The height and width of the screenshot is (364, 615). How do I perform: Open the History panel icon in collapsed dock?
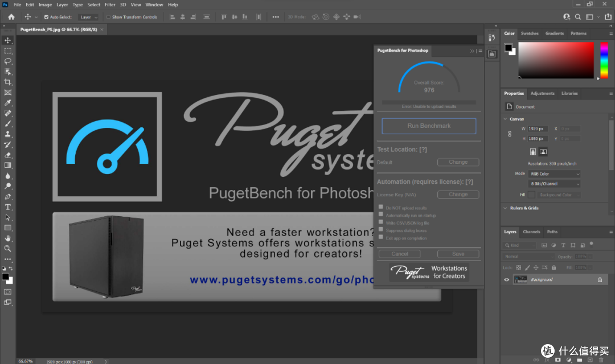492,38
